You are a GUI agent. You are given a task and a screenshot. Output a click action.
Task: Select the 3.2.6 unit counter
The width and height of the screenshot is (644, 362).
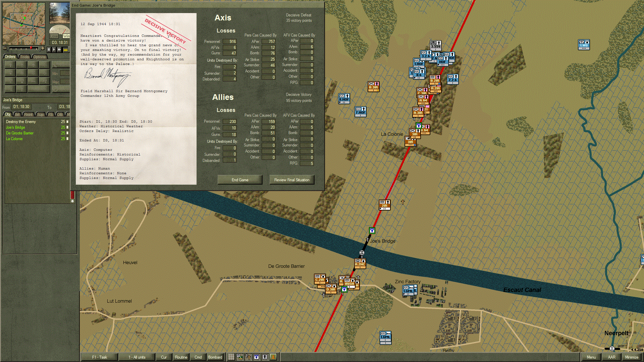(x=426, y=55)
